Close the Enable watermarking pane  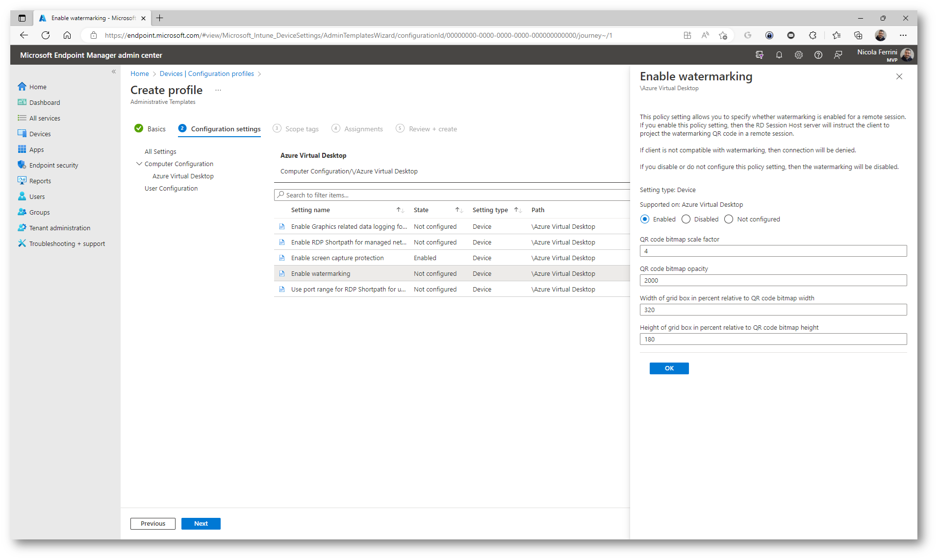point(899,76)
